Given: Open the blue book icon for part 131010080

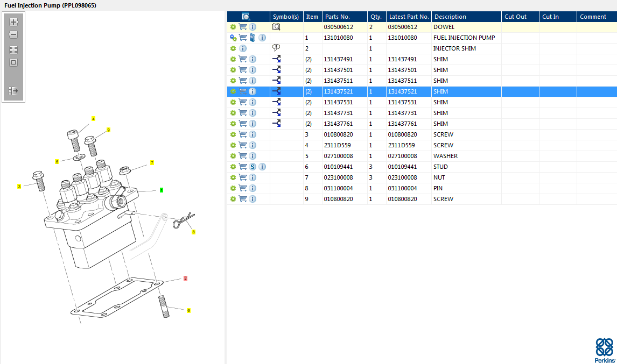Looking at the screenshot, I should [253, 38].
